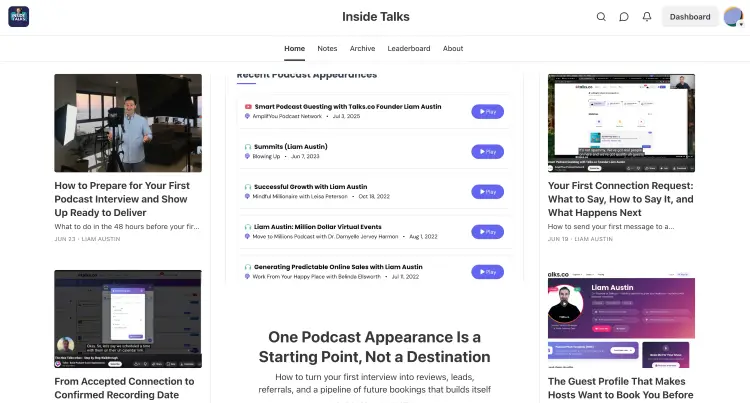This screenshot has width=750, height=403.
Task: Click headphones icon beside Successful Growth title
Action: click(x=248, y=187)
